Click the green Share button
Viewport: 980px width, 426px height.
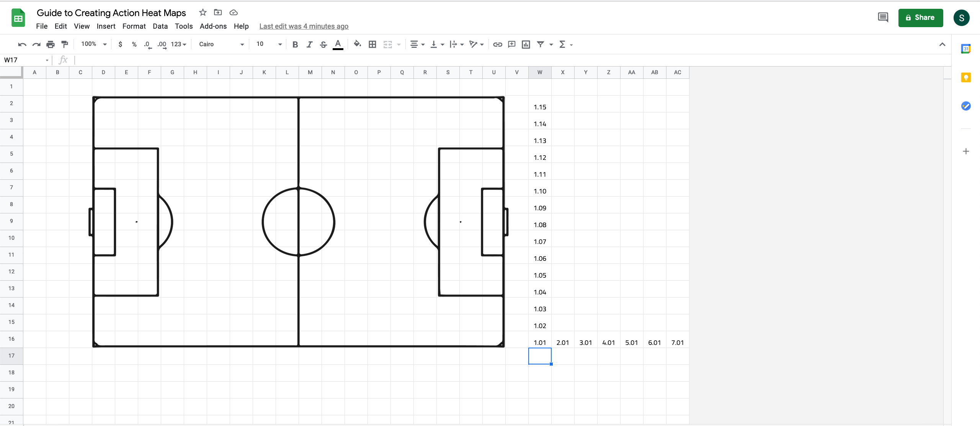point(921,18)
